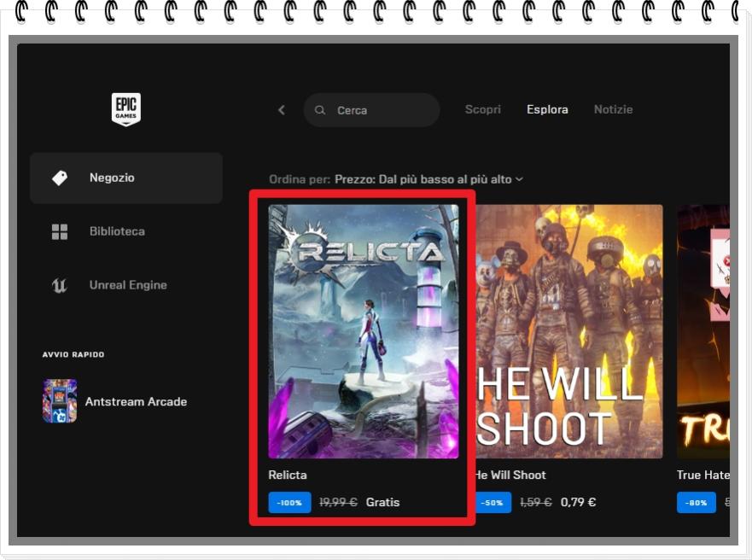The width and height of the screenshot is (752, 560).
Task: Select the He Will Shoot cover image
Action: tap(568, 331)
